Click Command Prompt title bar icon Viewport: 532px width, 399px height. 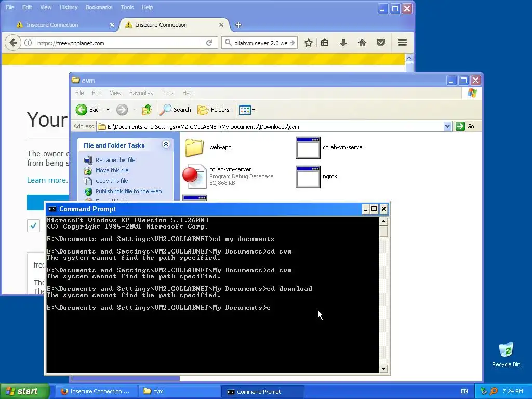click(x=52, y=209)
